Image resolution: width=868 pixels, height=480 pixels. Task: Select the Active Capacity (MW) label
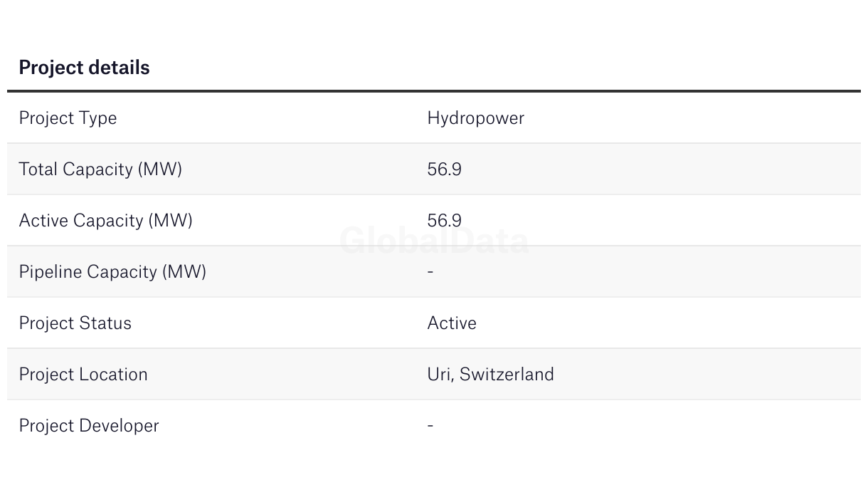coord(105,221)
